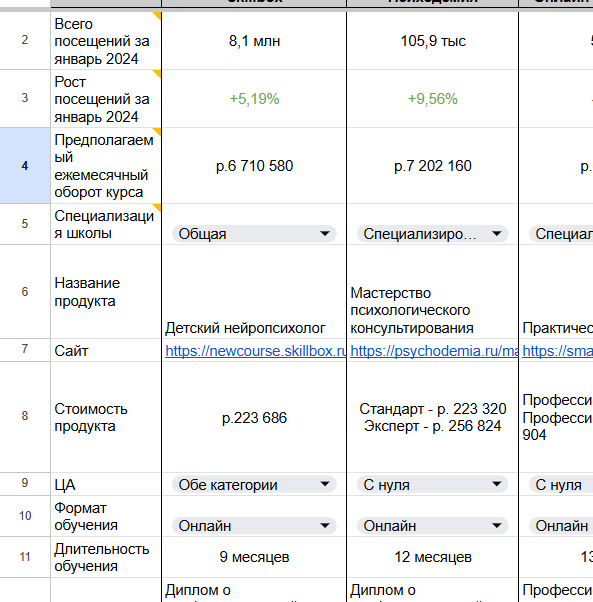
Task: Show note marker on Всего посещений cell
Action: [x=157, y=16]
